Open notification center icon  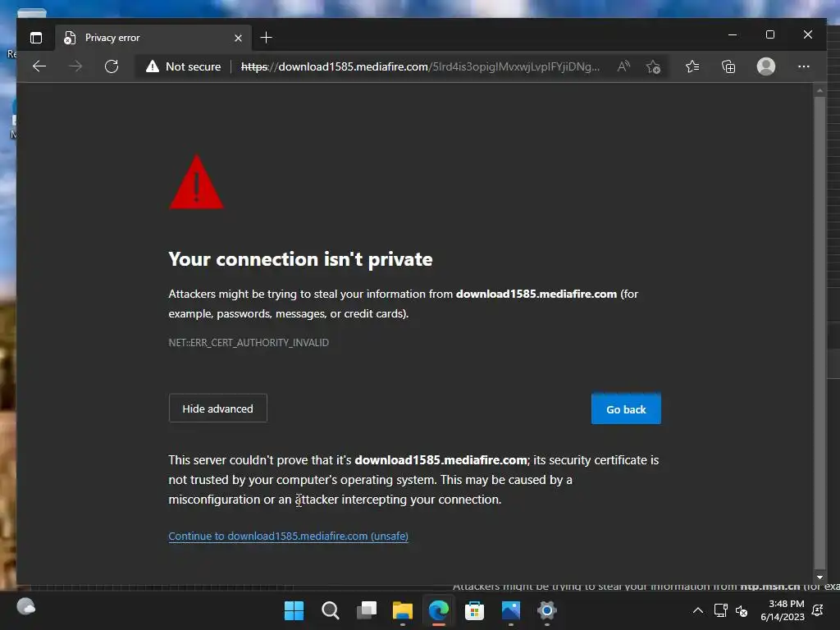818,610
